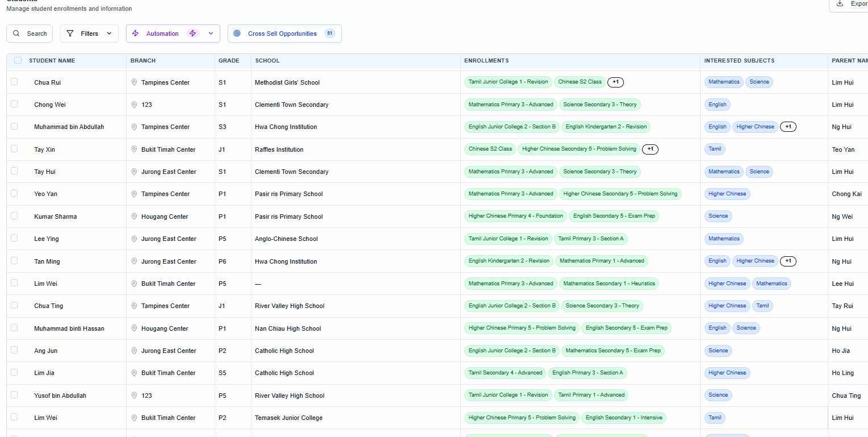Click the Export download icon

[x=839, y=5]
